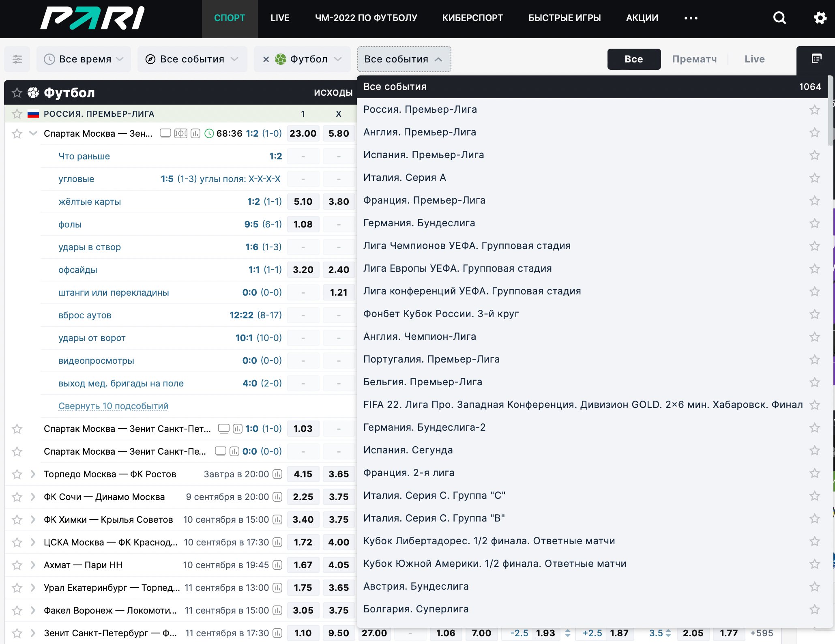
Task: Click the total 3.5 stepper arrows
Action: point(668,633)
